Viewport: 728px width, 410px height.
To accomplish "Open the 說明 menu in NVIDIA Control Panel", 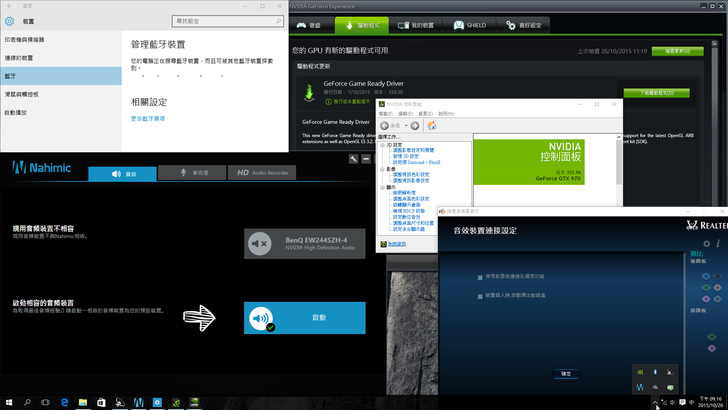I will (x=446, y=114).
